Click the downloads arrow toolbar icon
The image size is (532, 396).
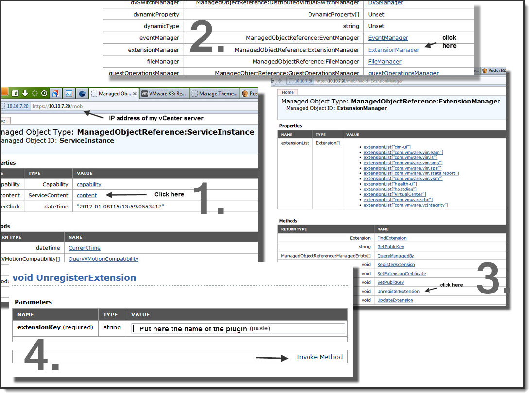(25, 93)
